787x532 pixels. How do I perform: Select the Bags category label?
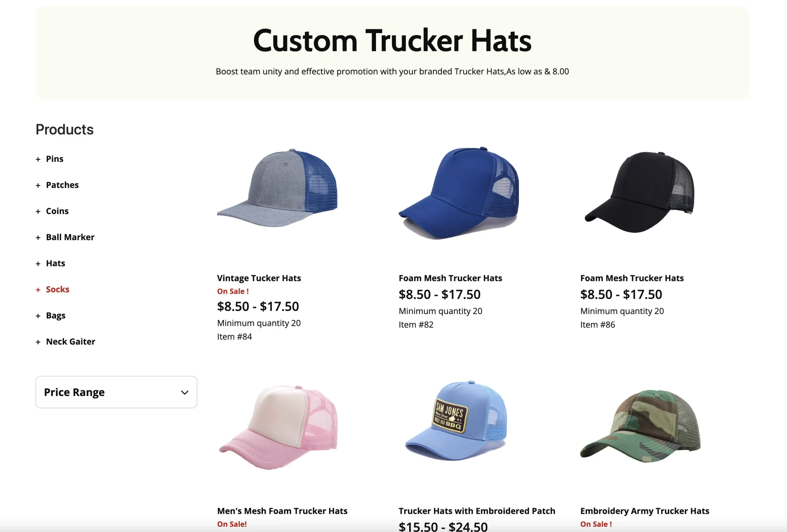56,315
